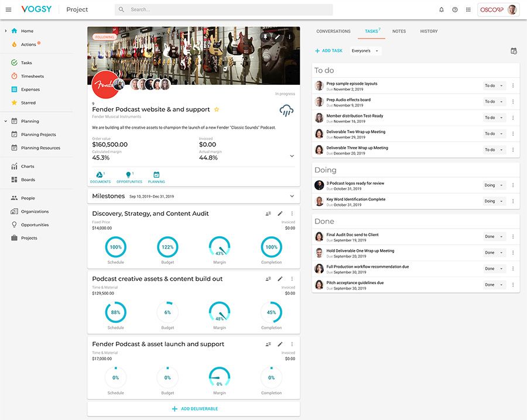The height and width of the screenshot is (420, 527).
Task: Switch to the CONVERSATIONS tab
Action: pos(333,31)
